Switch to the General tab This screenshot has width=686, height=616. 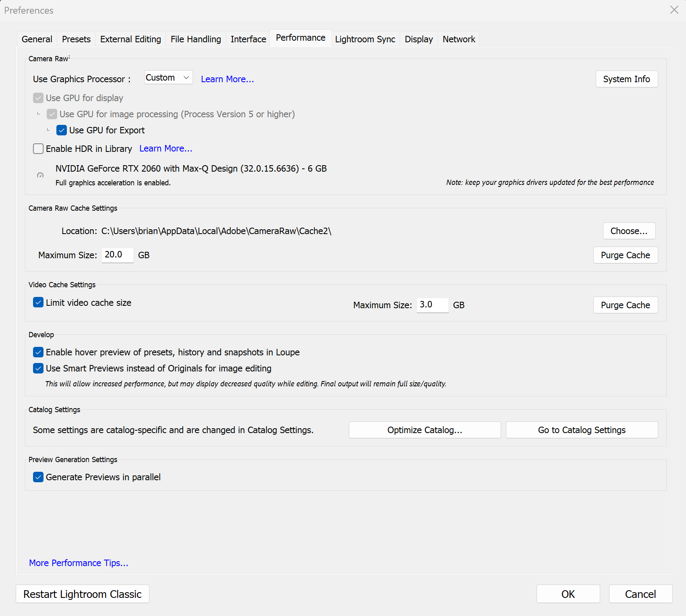click(37, 39)
